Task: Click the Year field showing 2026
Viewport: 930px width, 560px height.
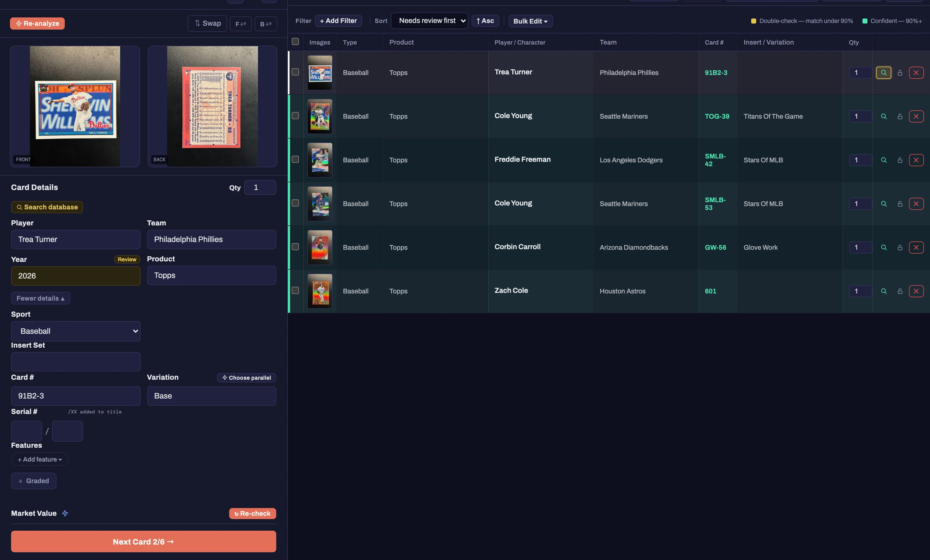Action: coord(76,276)
